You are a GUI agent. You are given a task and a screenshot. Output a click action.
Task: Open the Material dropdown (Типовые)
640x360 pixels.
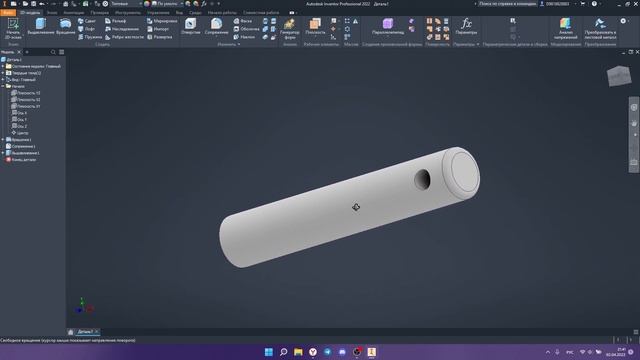tap(127, 4)
